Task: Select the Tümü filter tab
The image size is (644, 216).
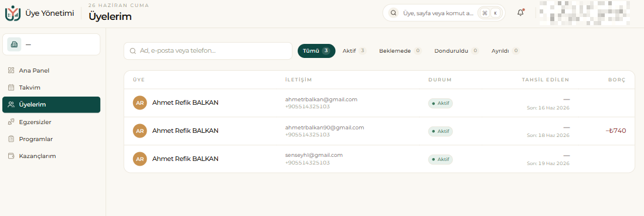Action: point(316,51)
